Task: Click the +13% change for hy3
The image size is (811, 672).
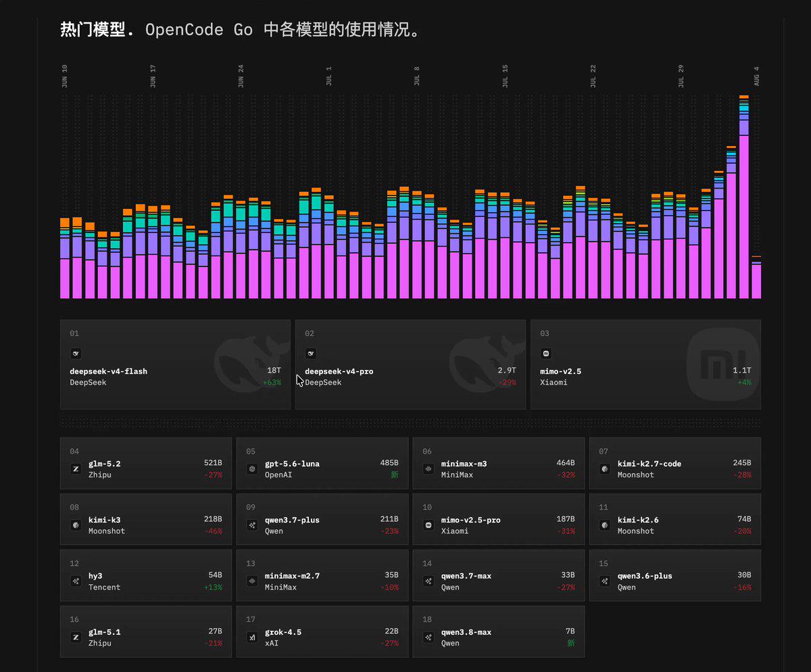Action: (x=213, y=587)
